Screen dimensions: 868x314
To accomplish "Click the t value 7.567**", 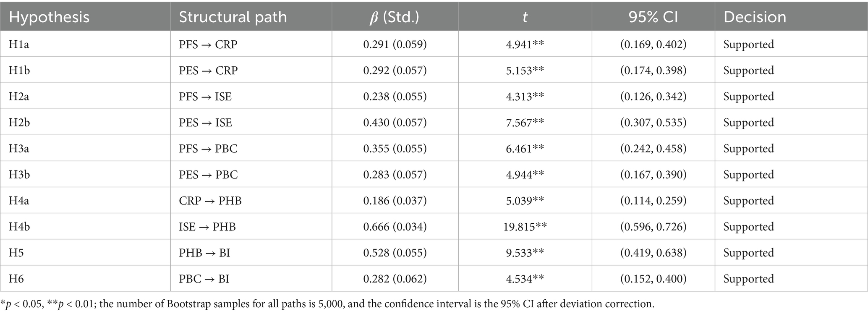I will tap(525, 123).
